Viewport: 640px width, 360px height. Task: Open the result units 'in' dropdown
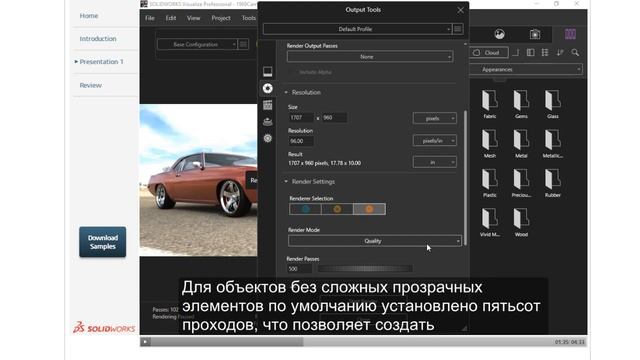click(x=435, y=162)
